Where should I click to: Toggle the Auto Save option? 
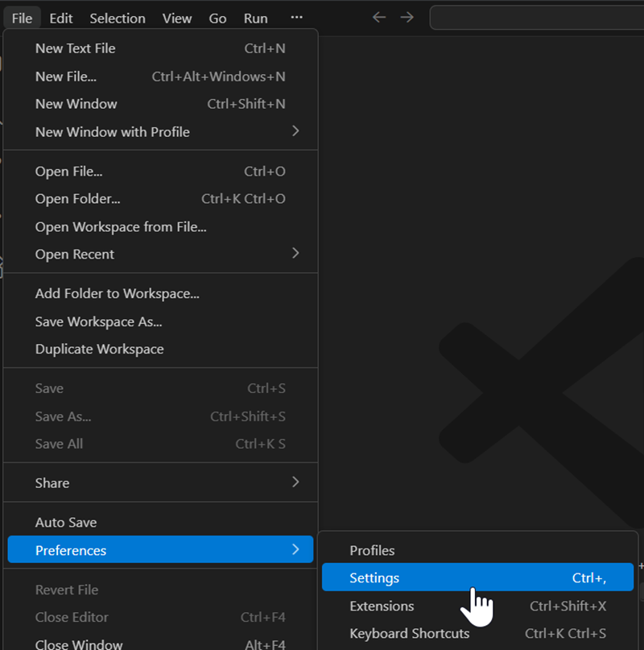(x=66, y=523)
